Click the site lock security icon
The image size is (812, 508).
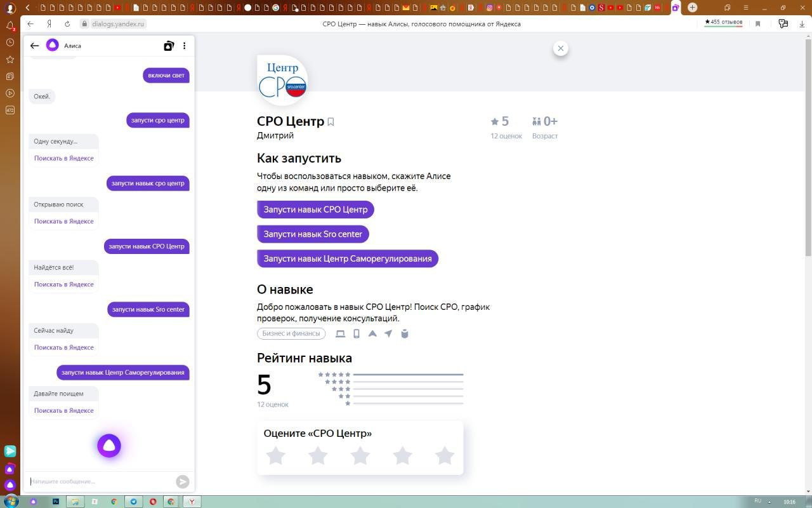pos(84,23)
